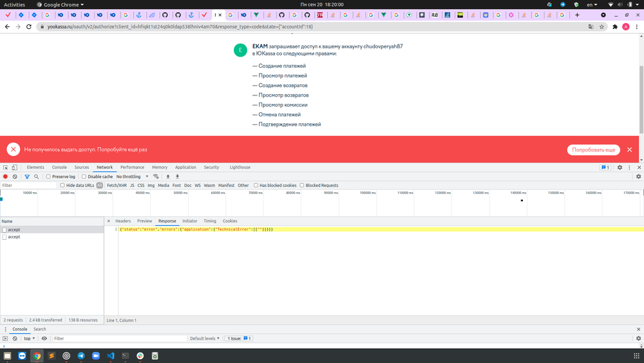Click the console Filter input field
This screenshot has height=363, width=644.
tap(119, 338)
